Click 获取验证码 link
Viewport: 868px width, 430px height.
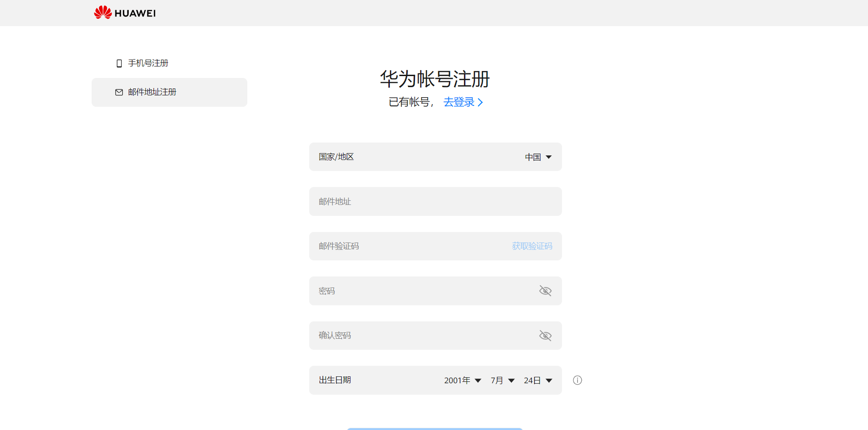point(532,246)
